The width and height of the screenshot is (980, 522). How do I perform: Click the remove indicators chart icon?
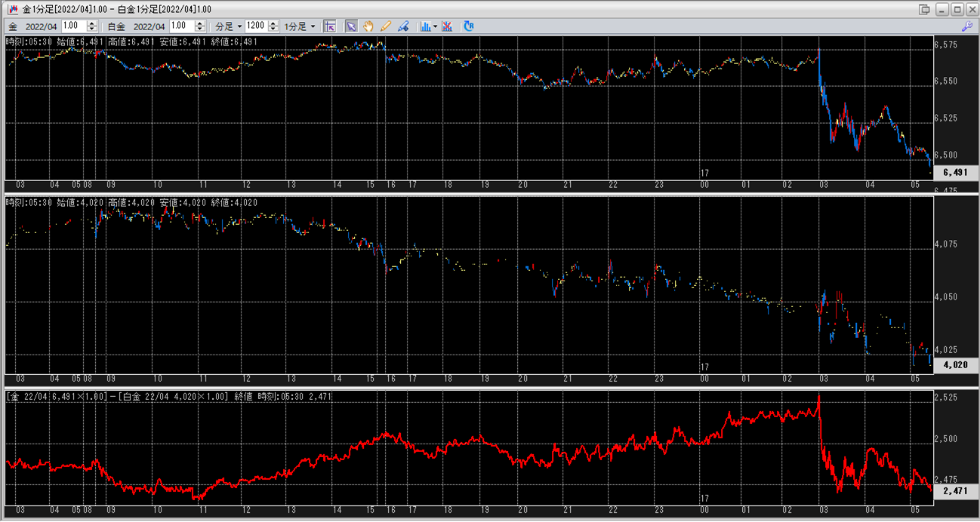(x=448, y=26)
